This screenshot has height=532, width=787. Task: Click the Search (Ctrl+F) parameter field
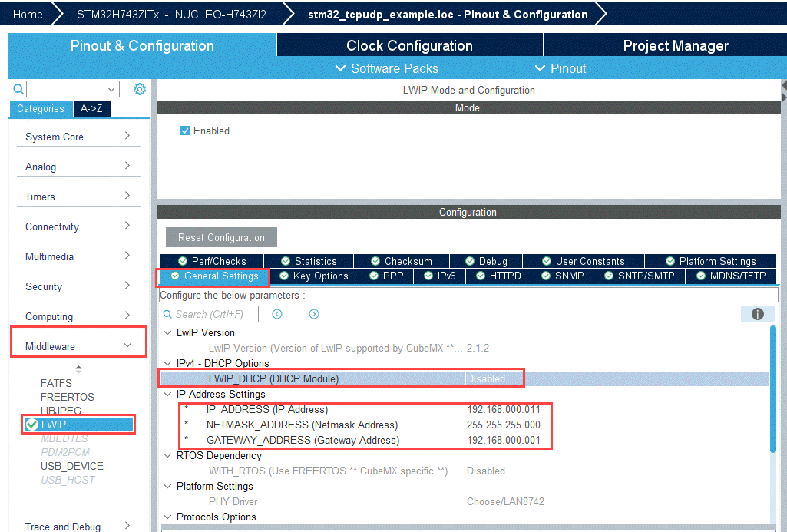point(216,314)
